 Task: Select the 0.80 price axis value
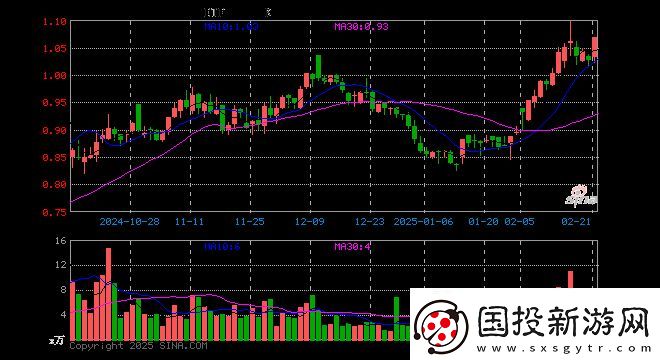tap(55, 184)
